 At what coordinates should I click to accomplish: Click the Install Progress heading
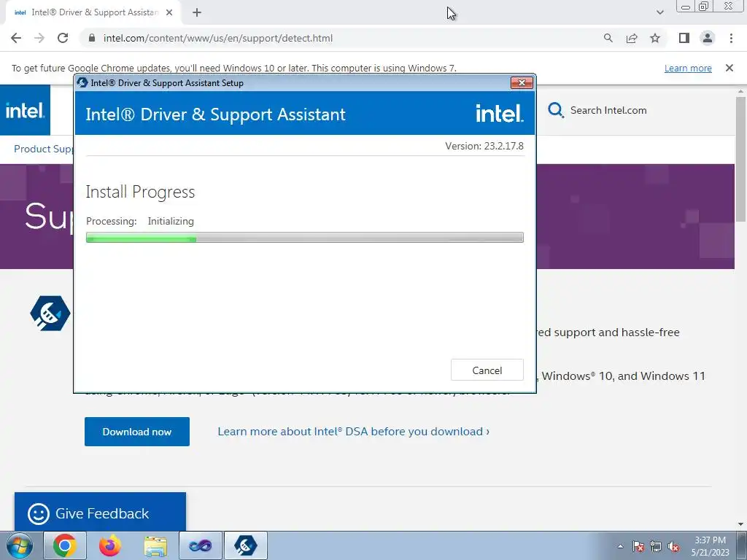click(x=140, y=192)
